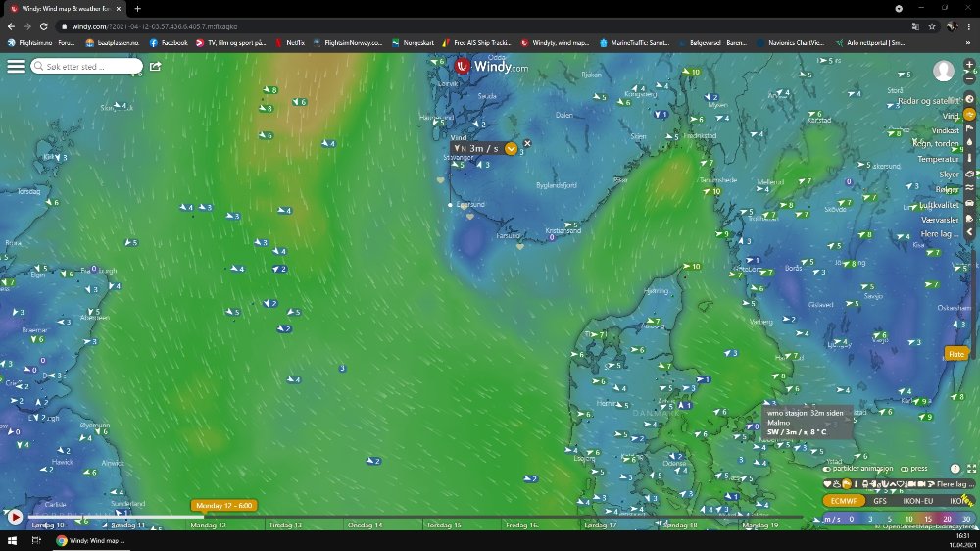
Task: Bookmark this page with star icon
Action: coord(932,26)
